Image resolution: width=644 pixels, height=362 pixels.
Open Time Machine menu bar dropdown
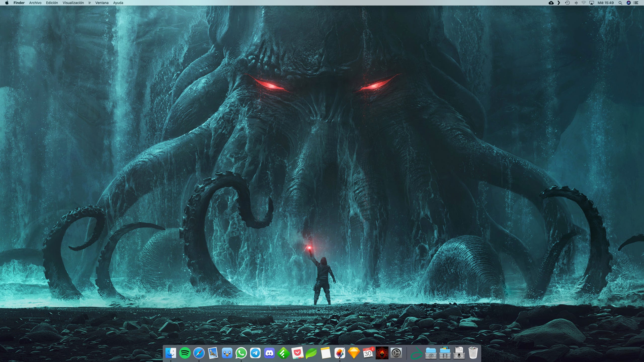567,3
